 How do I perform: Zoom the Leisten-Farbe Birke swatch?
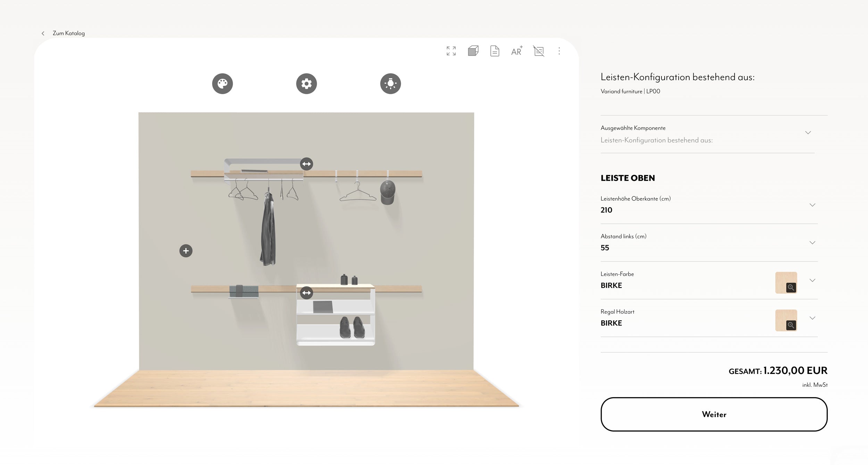pyautogui.click(x=791, y=287)
